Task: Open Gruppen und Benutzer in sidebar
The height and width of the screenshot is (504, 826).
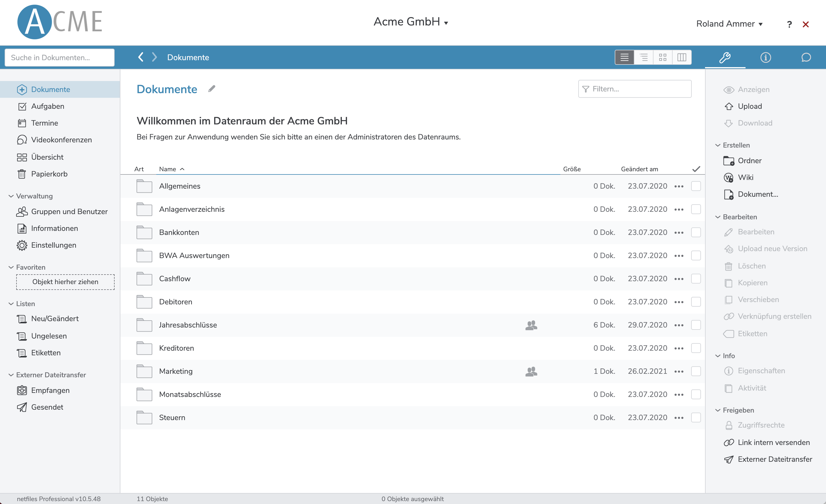Action: (69, 211)
